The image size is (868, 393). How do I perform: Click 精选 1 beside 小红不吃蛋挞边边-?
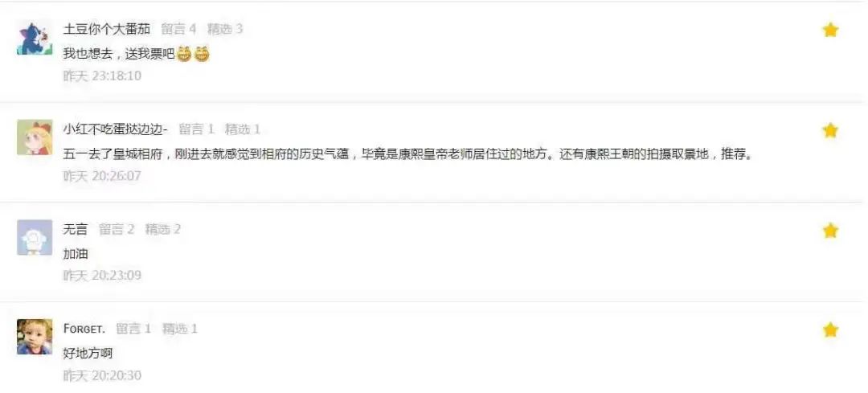point(243,129)
